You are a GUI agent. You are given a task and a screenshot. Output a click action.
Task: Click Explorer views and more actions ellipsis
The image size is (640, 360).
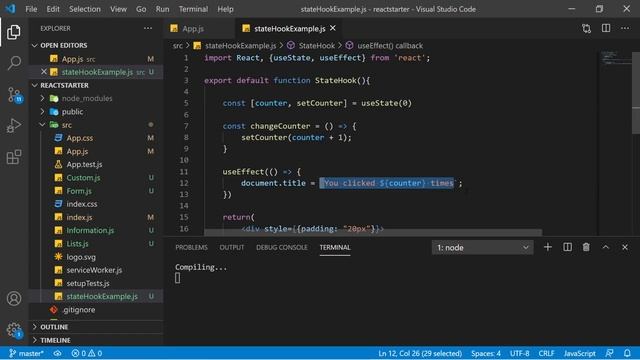point(148,28)
